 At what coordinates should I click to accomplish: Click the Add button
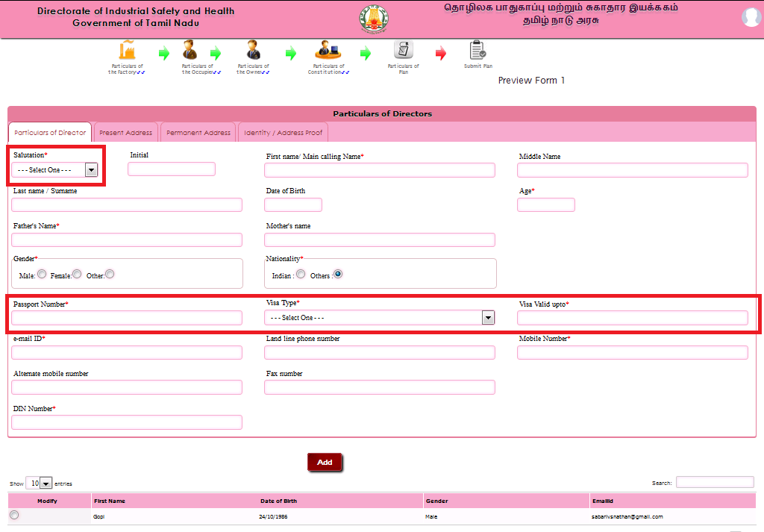pos(325,463)
